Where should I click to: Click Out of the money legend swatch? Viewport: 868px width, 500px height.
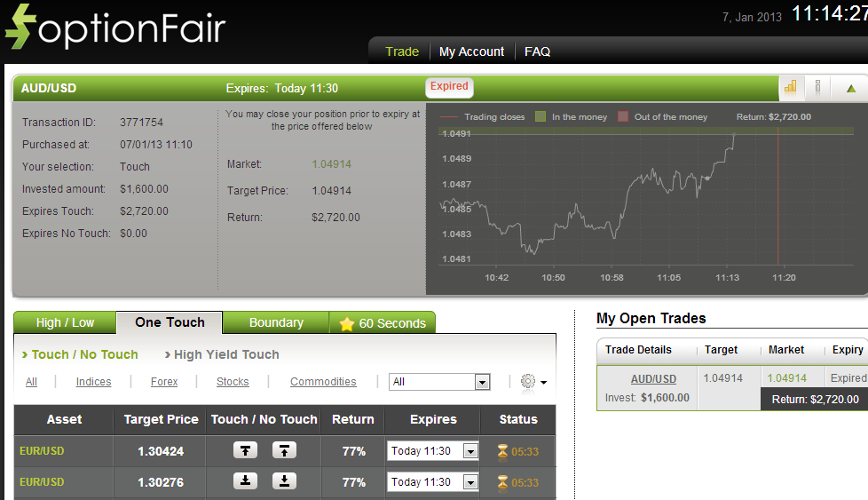coord(623,116)
